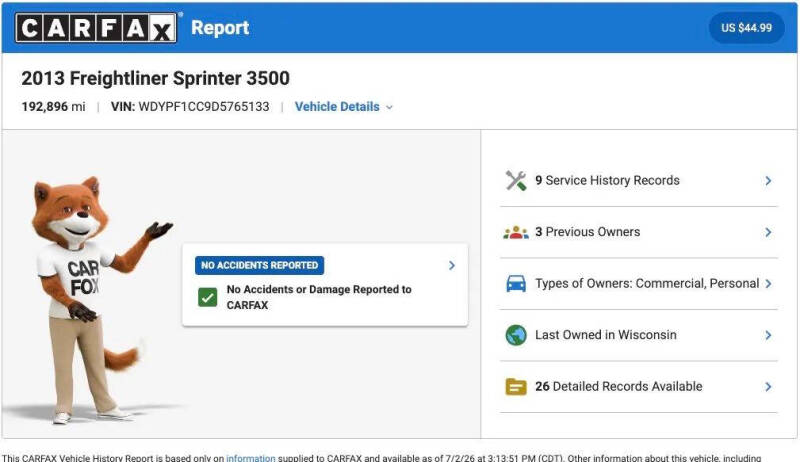The height and width of the screenshot is (462, 800).
Task: Click the VIN WDYPF1CC9D5765133 text
Action: point(190,107)
